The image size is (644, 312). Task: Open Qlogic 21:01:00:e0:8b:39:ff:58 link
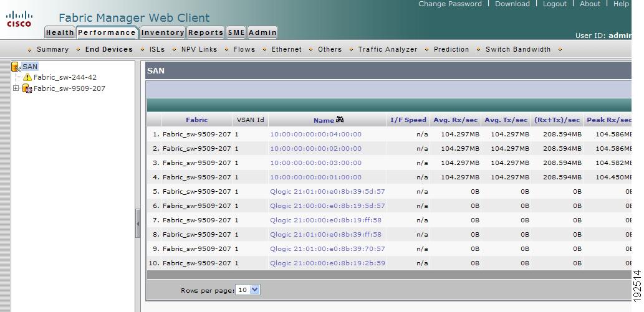pos(325,234)
